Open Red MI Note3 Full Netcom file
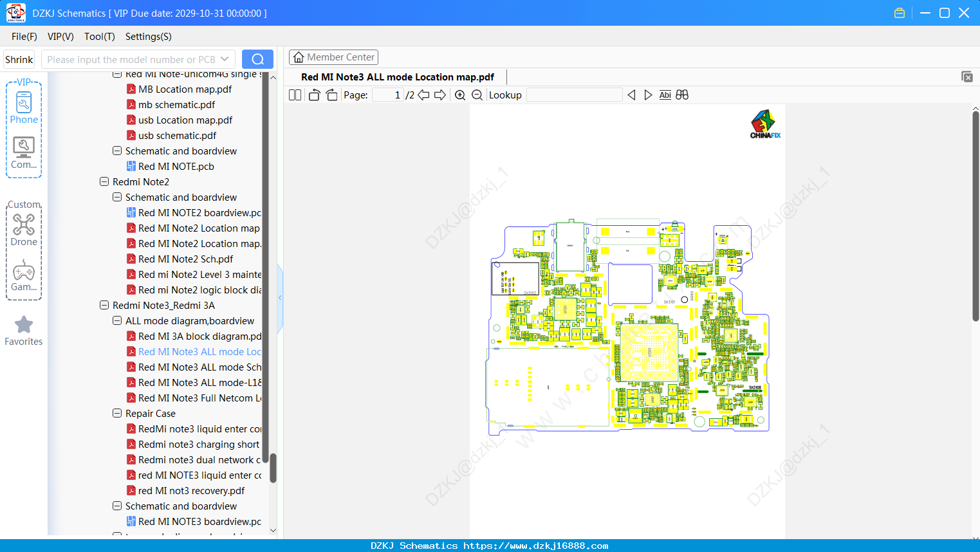Screen dimensions: 980x552 194,398
